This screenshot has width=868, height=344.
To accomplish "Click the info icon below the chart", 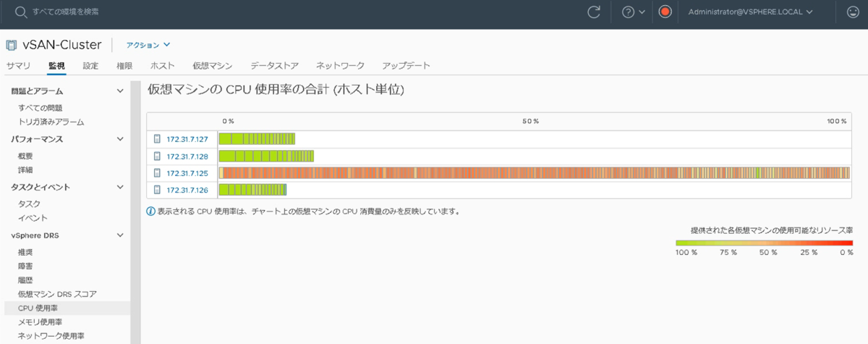I will pyautogui.click(x=150, y=211).
